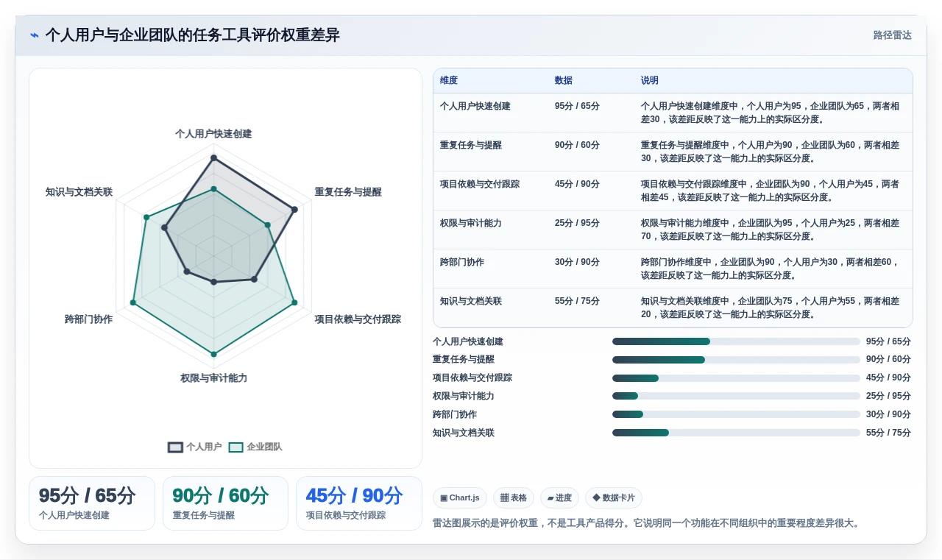
Task: Toggle the 个人用户 legend swatch
Action: point(175,447)
